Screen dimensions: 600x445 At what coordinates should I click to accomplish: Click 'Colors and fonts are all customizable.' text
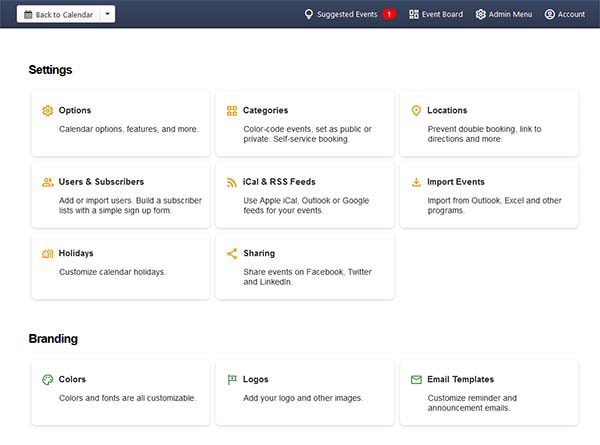[127, 398]
